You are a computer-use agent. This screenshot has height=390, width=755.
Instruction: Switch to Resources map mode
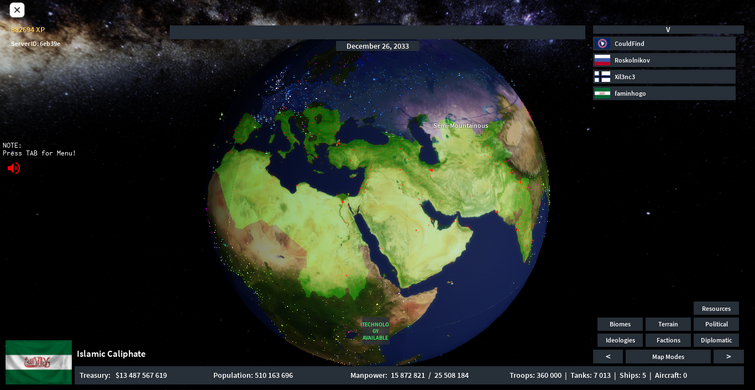(716, 309)
